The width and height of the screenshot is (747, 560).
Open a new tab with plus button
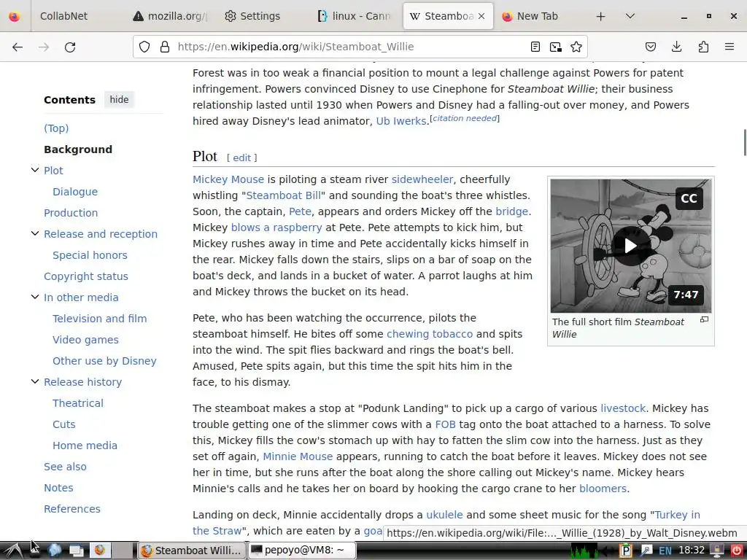click(x=601, y=16)
